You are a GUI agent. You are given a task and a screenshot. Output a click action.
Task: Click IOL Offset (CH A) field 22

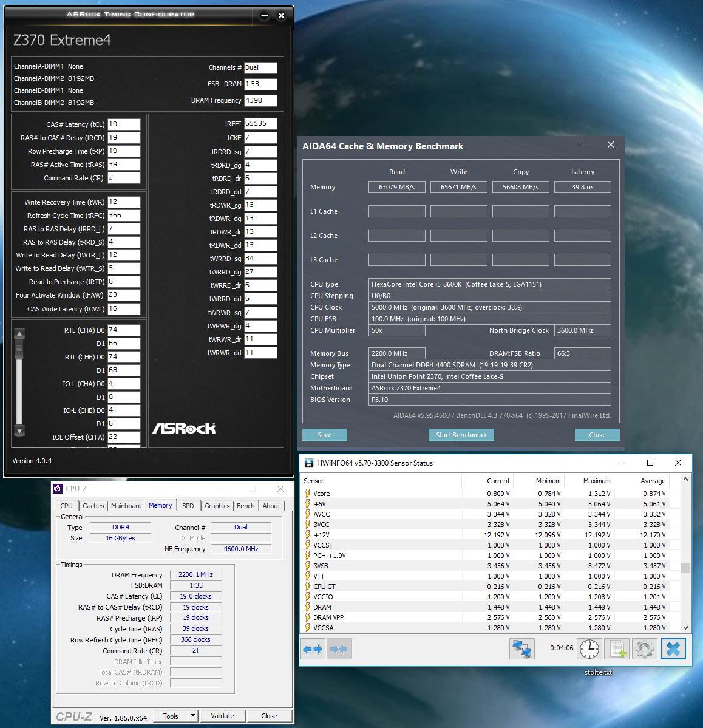[124, 437]
